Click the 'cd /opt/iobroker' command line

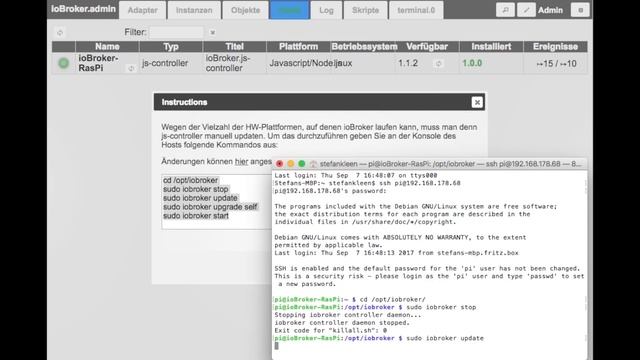[x=190, y=180]
